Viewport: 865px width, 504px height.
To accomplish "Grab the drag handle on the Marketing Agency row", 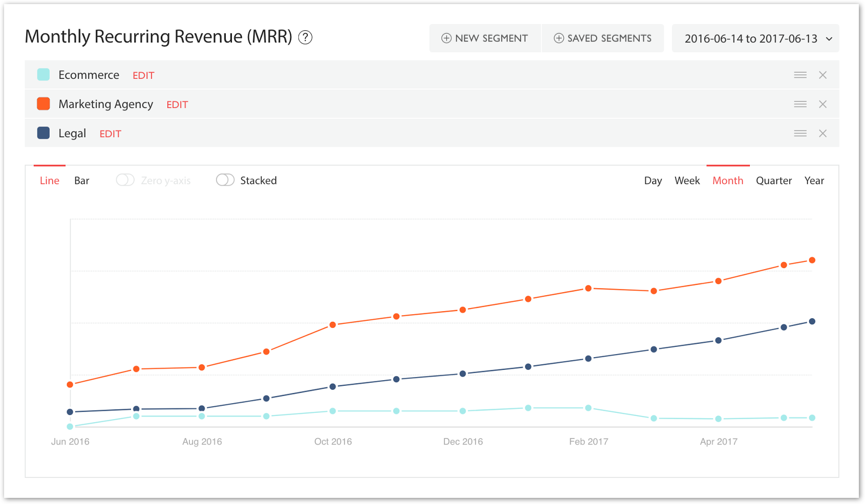I will pyautogui.click(x=799, y=104).
